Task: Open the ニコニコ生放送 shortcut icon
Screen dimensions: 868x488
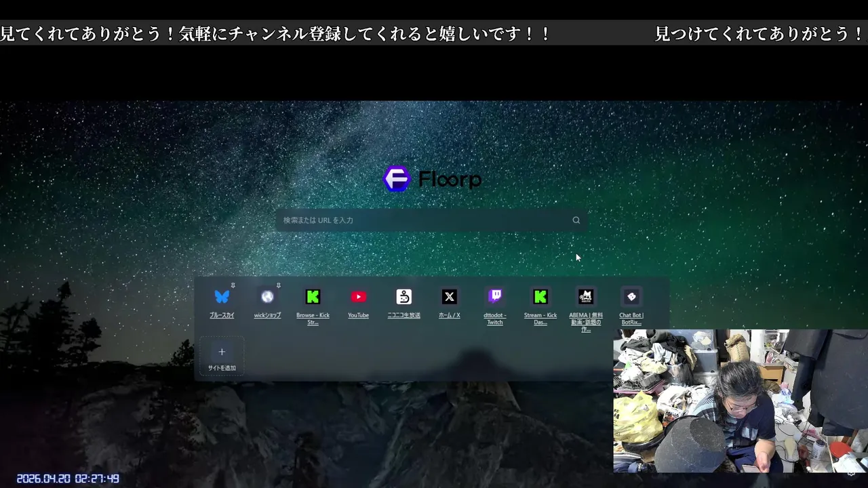Action: pos(404,297)
